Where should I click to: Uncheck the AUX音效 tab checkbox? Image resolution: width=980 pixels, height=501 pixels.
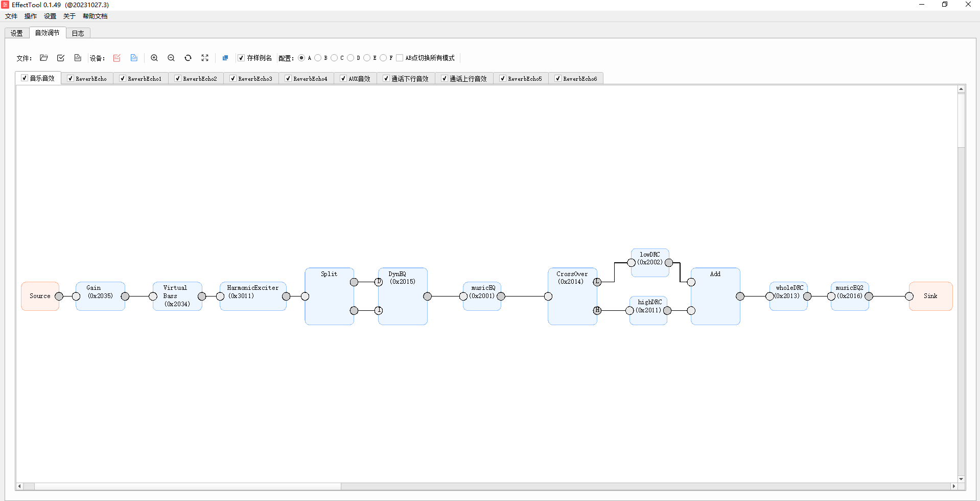[343, 78]
